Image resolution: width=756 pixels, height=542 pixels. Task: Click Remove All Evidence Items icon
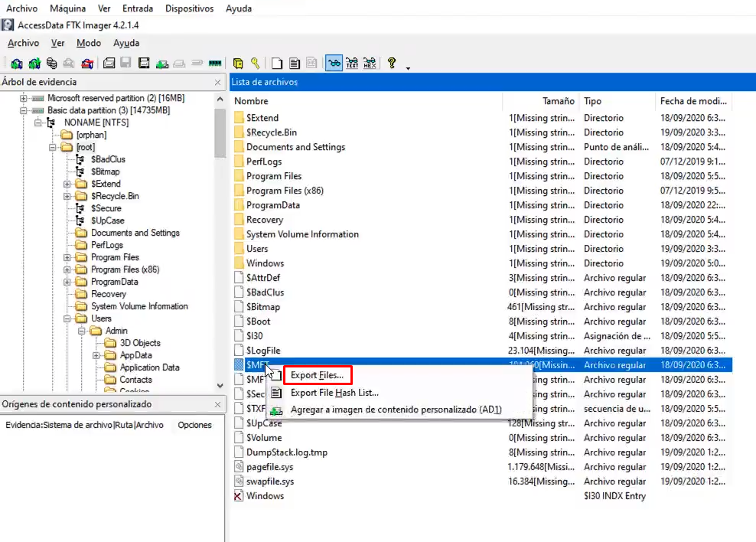pyautogui.click(x=87, y=64)
